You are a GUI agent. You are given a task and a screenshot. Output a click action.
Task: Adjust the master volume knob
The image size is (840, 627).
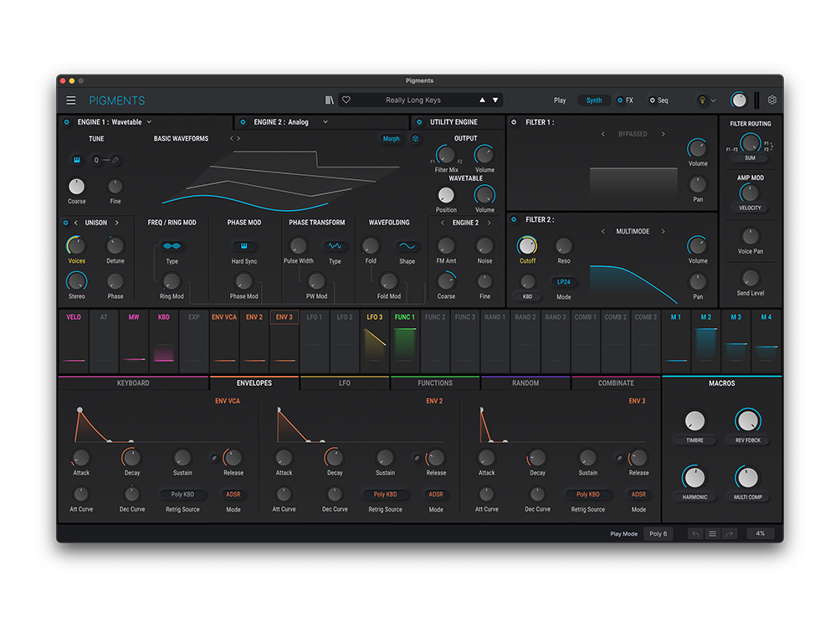pyautogui.click(x=739, y=100)
